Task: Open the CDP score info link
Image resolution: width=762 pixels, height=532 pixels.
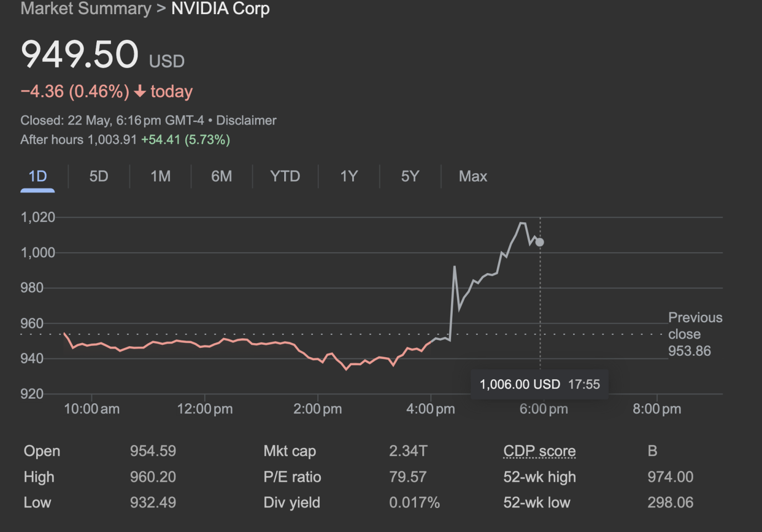Action: point(540,451)
